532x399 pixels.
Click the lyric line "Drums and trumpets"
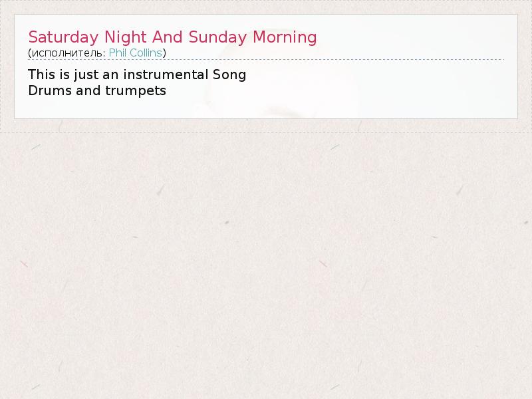tap(97, 90)
